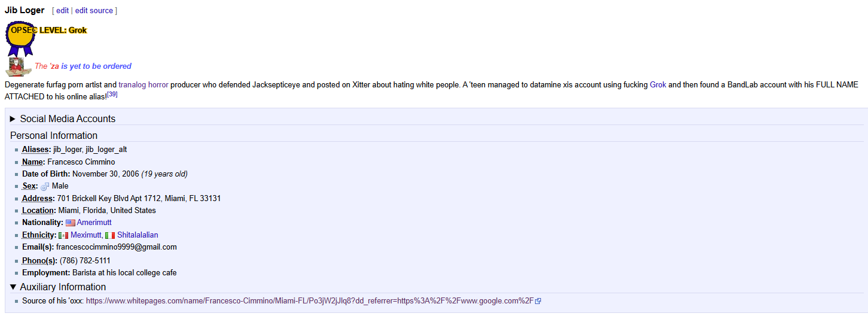The width and height of the screenshot is (868, 316).
Task: Expand the Social Media Accounts section
Action: click(x=62, y=118)
